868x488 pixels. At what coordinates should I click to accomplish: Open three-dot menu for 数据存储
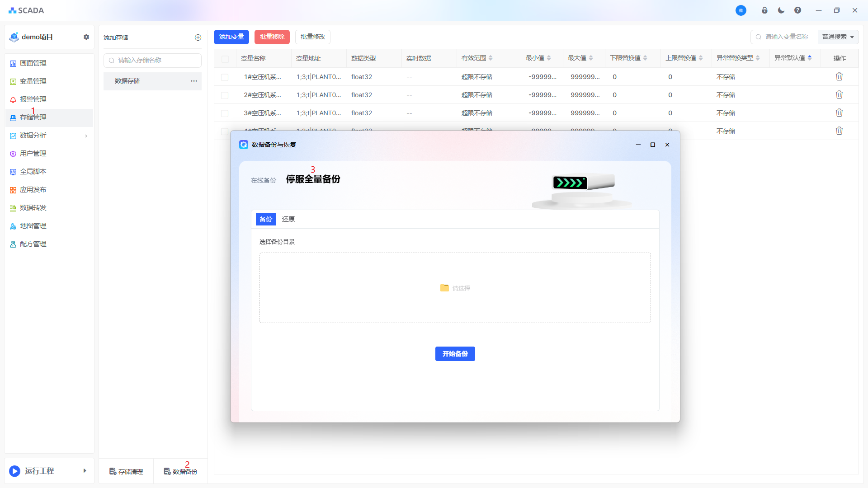pyautogui.click(x=193, y=81)
